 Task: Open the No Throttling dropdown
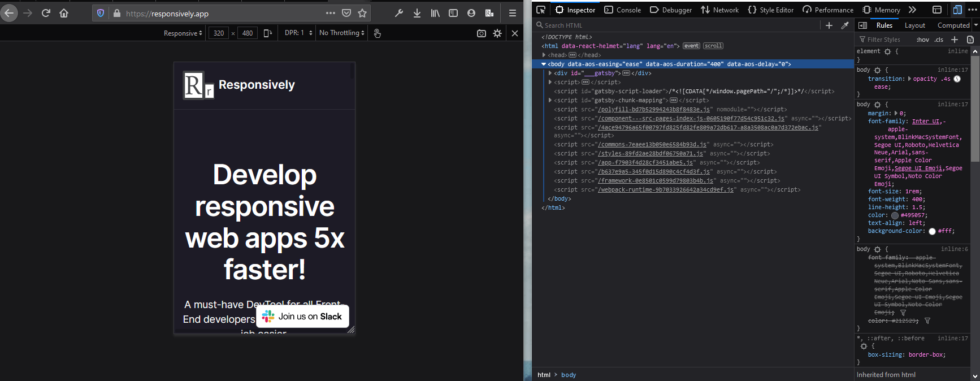(x=342, y=33)
